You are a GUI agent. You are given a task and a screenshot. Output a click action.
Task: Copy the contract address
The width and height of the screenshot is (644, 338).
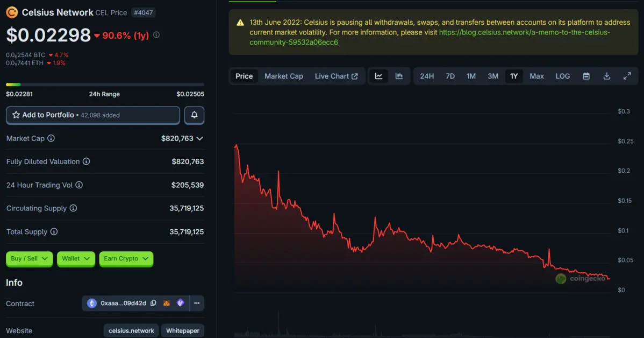coord(153,304)
